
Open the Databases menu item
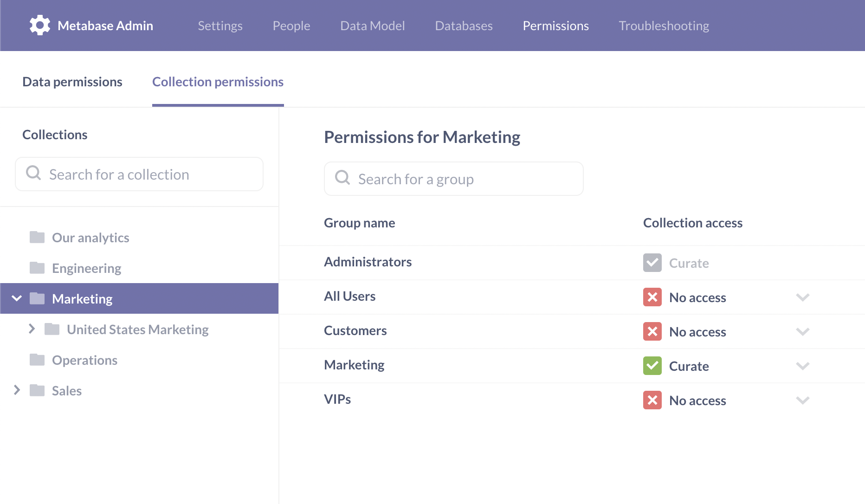(x=464, y=26)
